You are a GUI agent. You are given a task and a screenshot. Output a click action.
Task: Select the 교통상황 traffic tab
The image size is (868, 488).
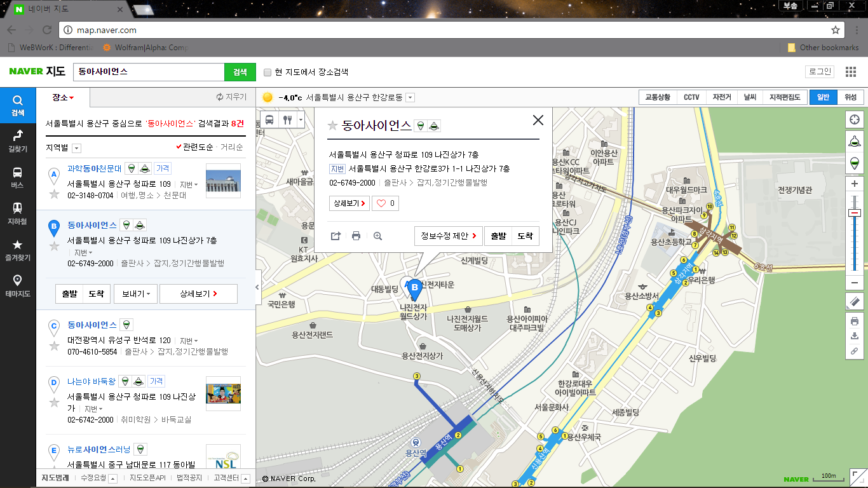658,97
